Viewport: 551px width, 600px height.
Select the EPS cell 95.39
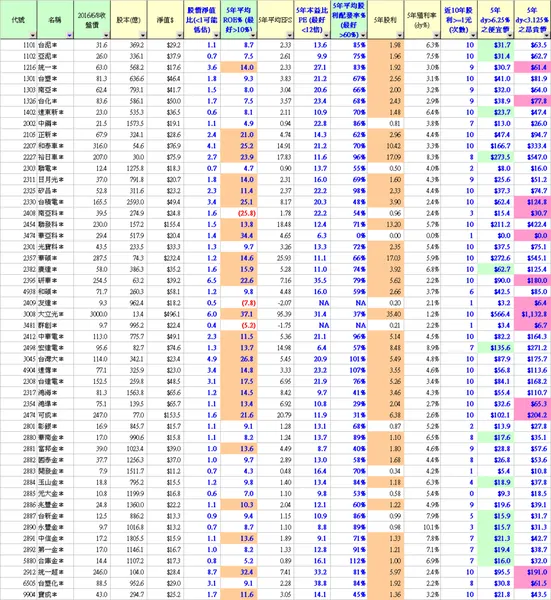point(276,314)
